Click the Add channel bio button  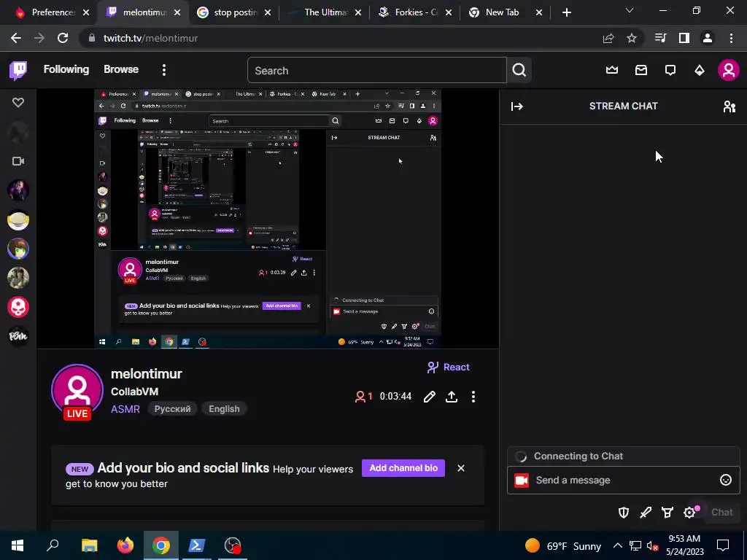403,468
